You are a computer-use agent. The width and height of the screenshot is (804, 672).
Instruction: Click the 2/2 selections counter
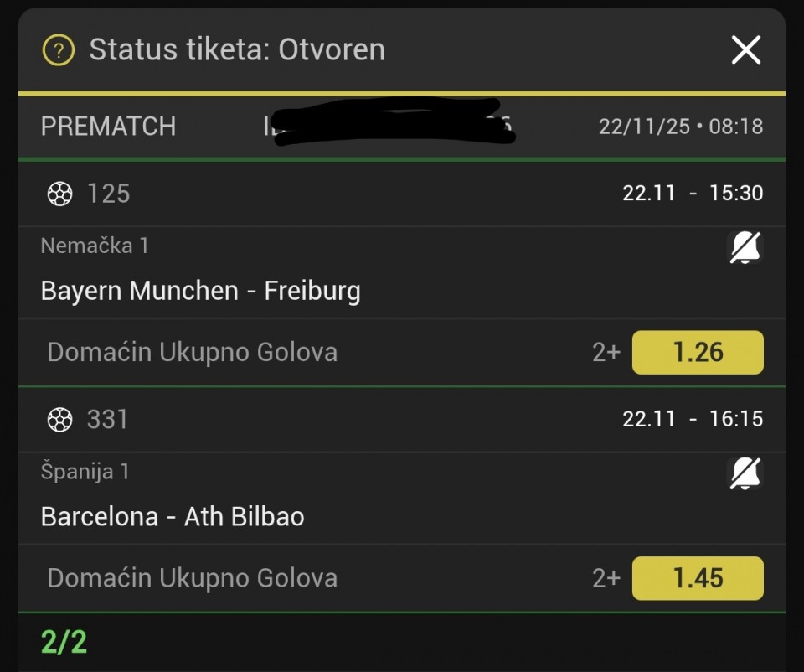tap(64, 642)
